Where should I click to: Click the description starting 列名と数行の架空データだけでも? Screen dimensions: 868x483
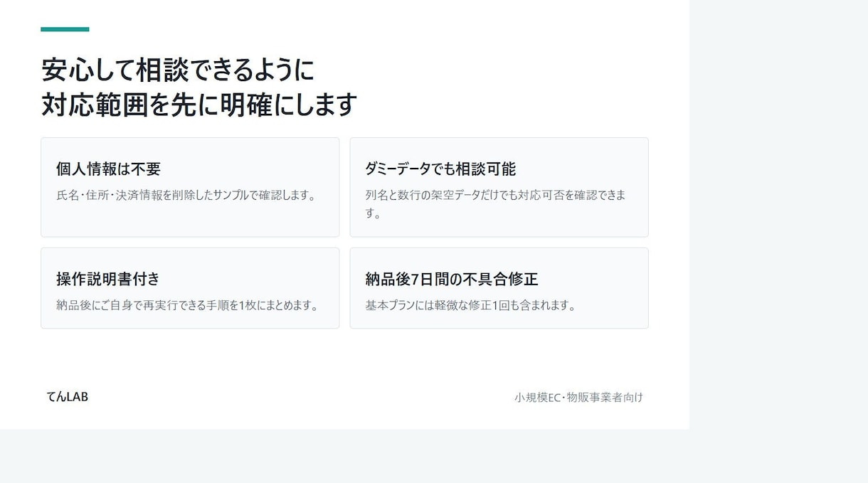pyautogui.click(x=496, y=204)
